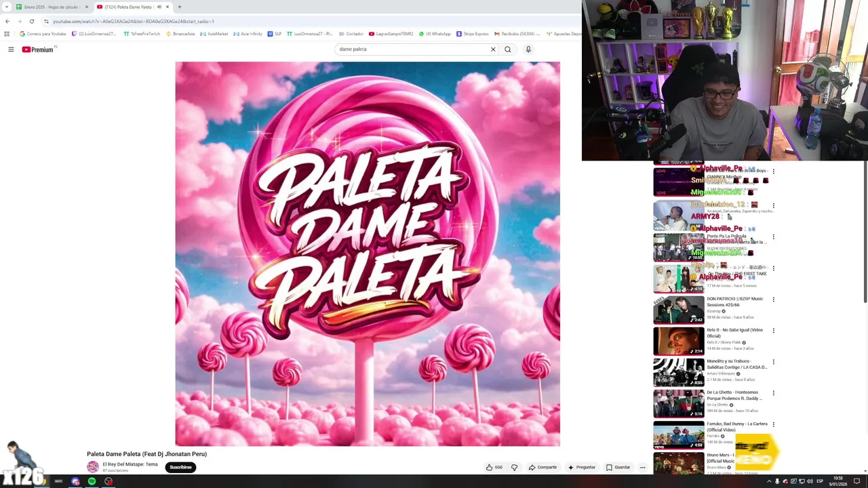This screenshot has height=488, width=868.
Task: Open De La Ghetto Fronteamos title
Action: pos(734,395)
